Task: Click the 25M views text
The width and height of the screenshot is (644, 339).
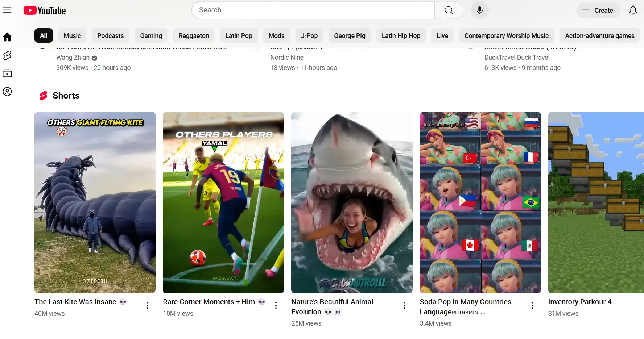Action: coord(306,323)
